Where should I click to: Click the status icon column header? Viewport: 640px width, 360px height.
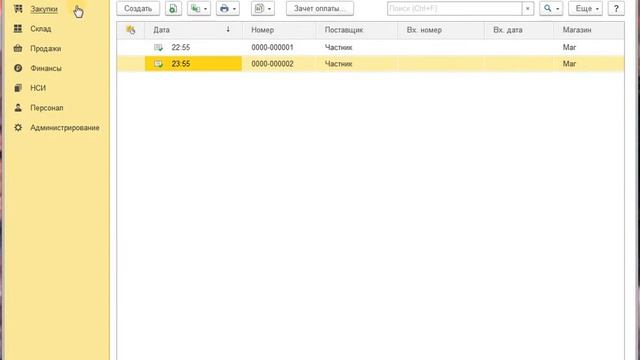131,30
